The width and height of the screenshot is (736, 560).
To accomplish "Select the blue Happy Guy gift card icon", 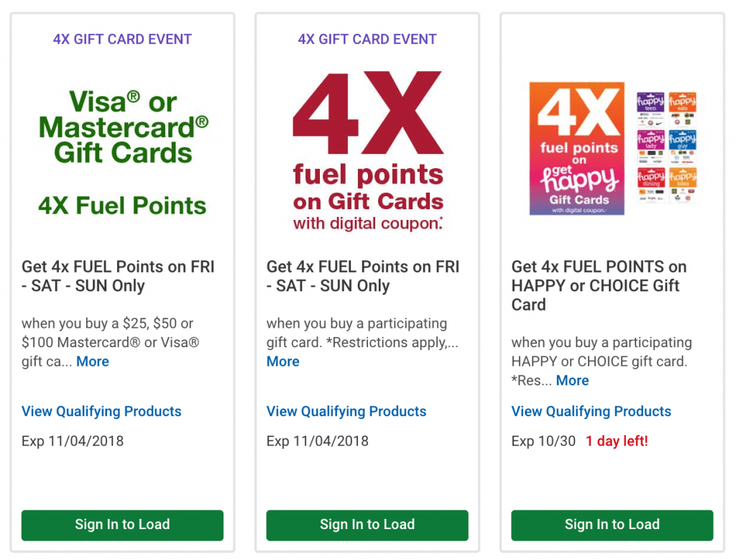I will (x=683, y=147).
